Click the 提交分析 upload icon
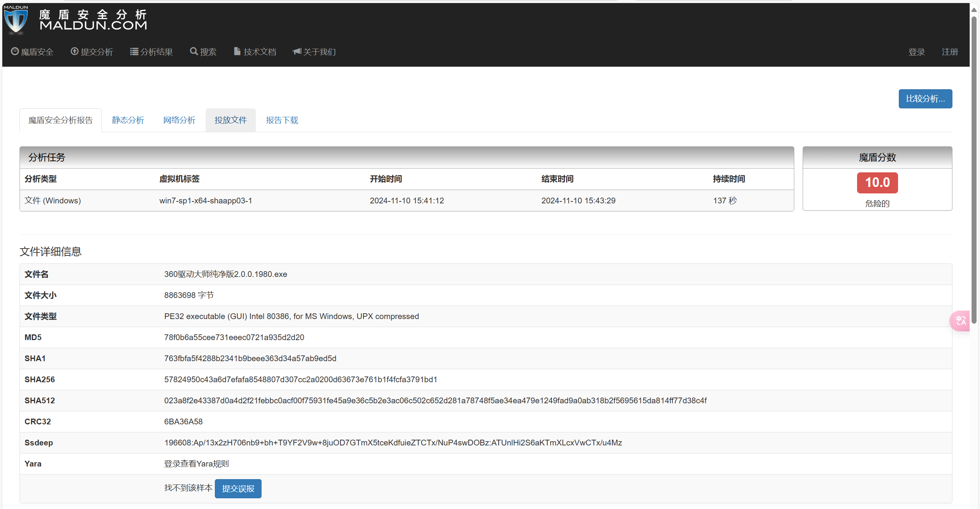The image size is (980, 509). (75, 51)
